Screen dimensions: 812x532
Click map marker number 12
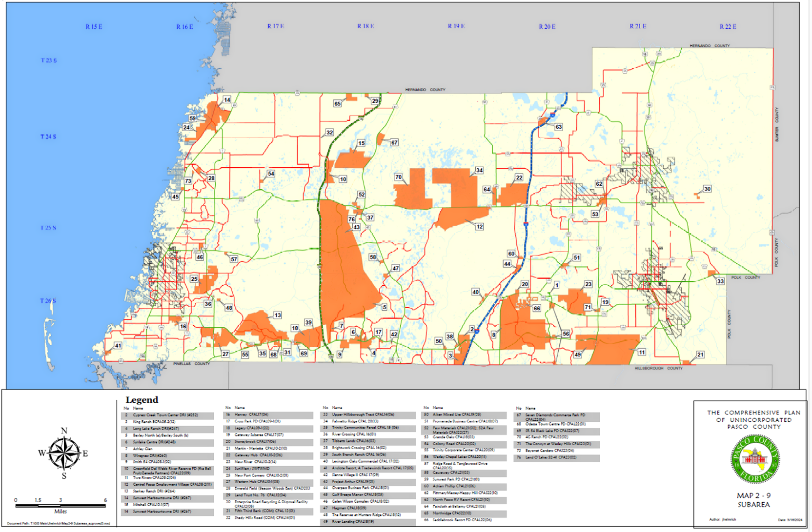(479, 227)
